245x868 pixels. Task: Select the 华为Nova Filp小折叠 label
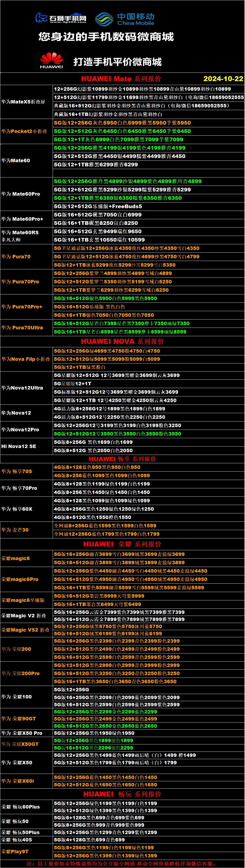tap(26, 359)
